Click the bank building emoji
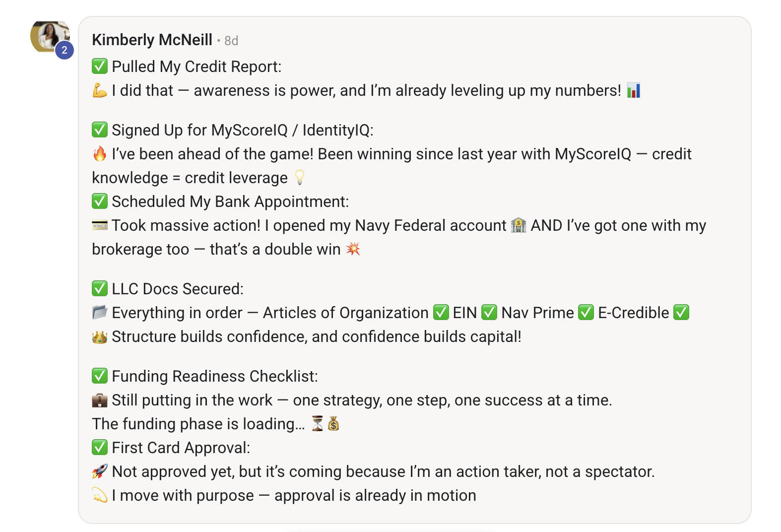The height and width of the screenshot is (532, 781). [519, 225]
